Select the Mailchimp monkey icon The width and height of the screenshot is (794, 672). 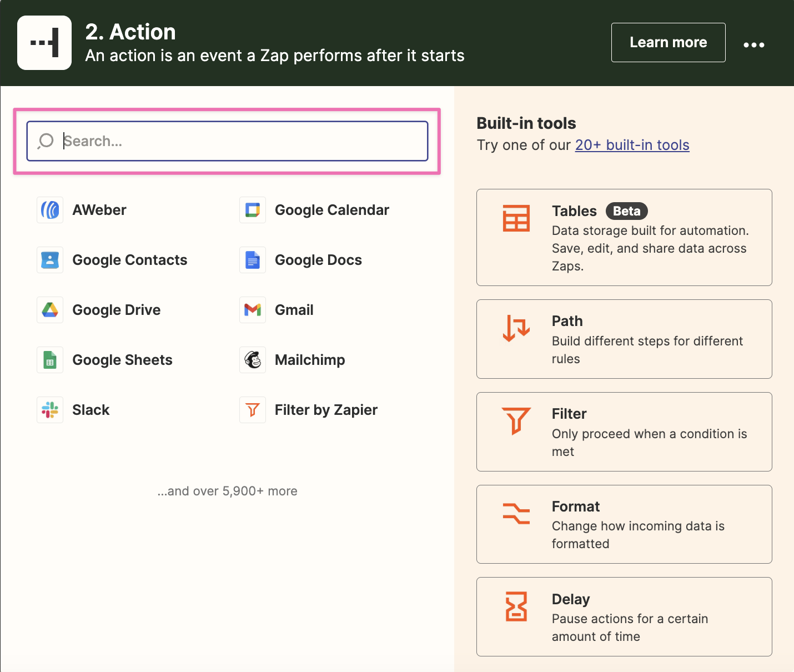coord(253,360)
